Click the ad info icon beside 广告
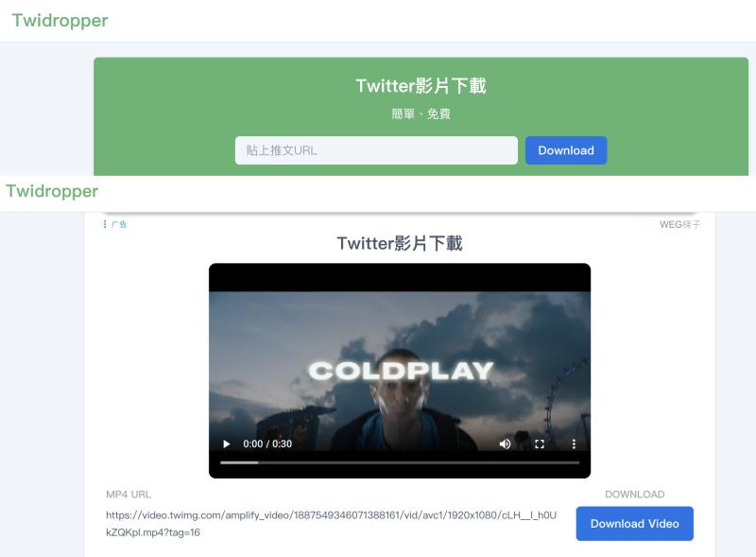The image size is (756, 557). pyautogui.click(x=107, y=223)
